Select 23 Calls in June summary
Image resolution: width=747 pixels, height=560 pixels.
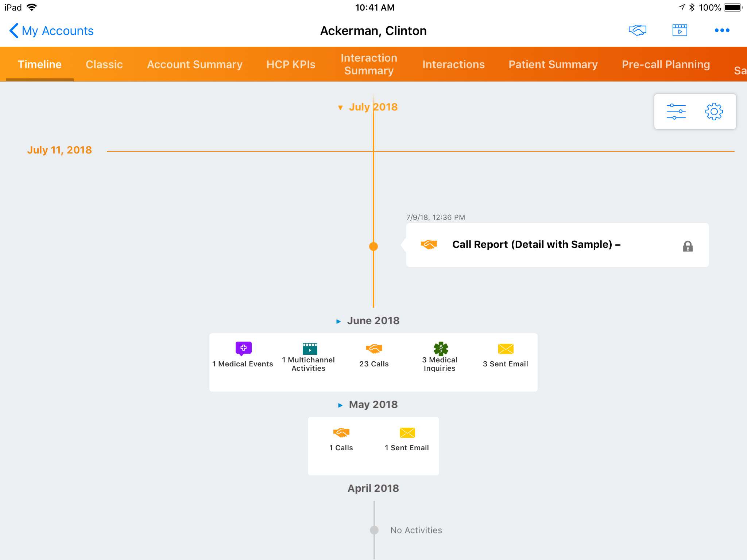[374, 349]
